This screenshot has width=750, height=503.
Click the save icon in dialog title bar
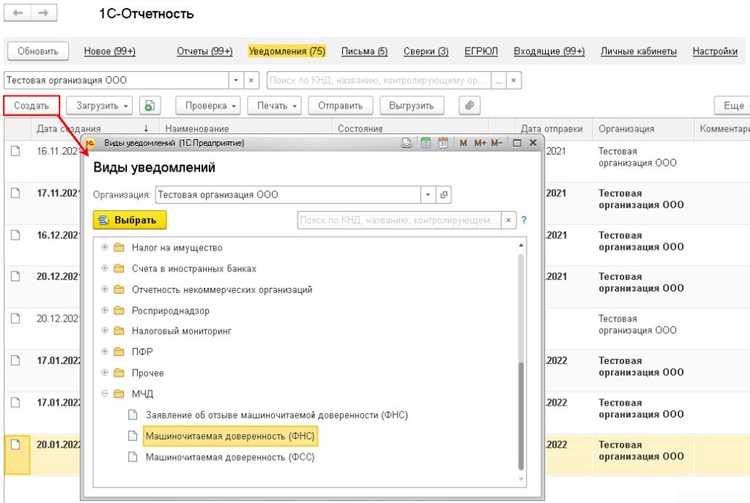[406, 142]
